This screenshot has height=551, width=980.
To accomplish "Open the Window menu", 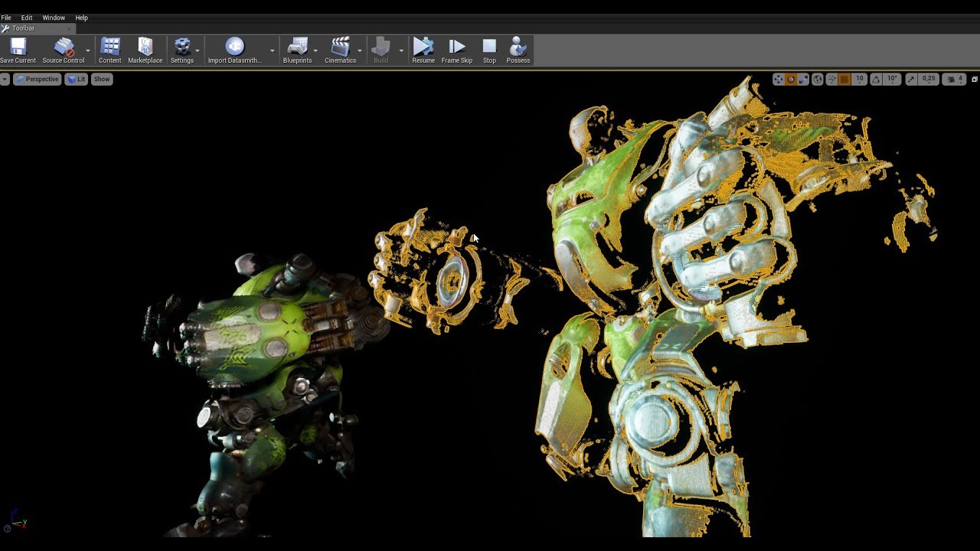I will 54,18.
